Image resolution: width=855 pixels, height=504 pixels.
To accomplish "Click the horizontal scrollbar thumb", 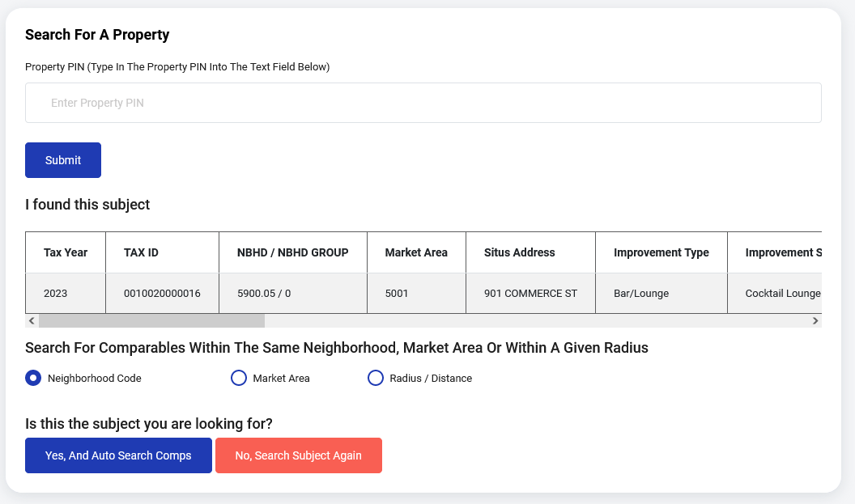I will click(151, 320).
